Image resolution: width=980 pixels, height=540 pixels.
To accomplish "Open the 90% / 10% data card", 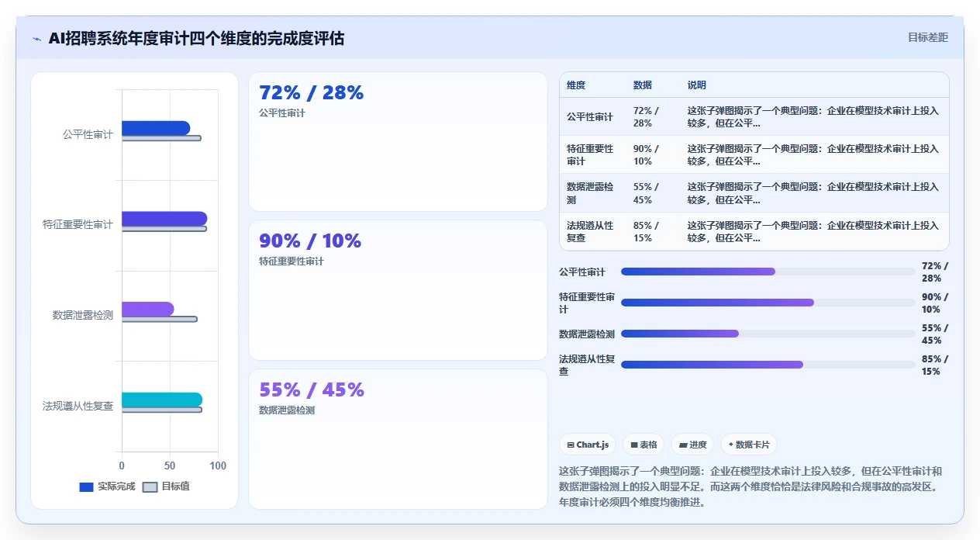I will [x=398, y=290].
